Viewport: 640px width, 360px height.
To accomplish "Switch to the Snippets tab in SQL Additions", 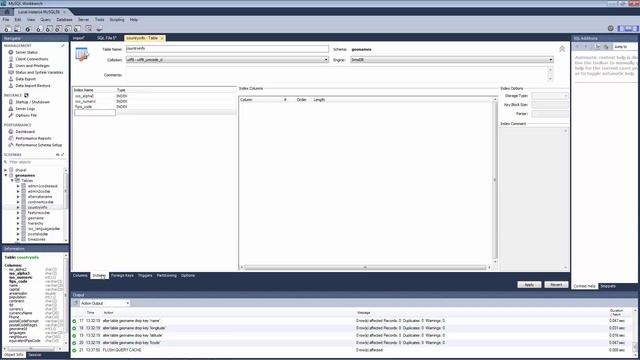I will [x=608, y=286].
